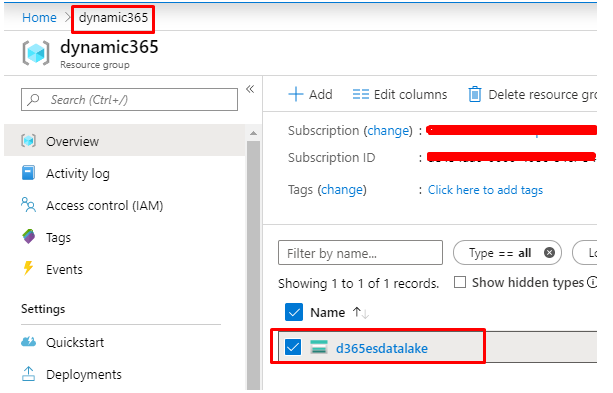Click the Edit columns list icon
Viewport: 613px width, 393px height.
(x=360, y=95)
